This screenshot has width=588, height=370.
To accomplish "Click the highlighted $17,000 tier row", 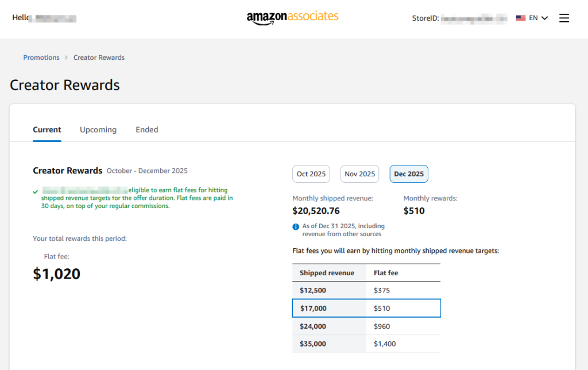I will [366, 308].
